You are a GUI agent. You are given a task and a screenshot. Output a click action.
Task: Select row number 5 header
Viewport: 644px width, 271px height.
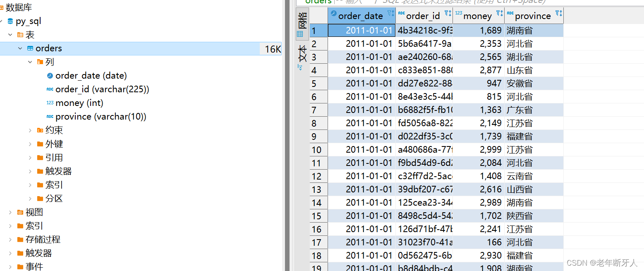pos(319,84)
